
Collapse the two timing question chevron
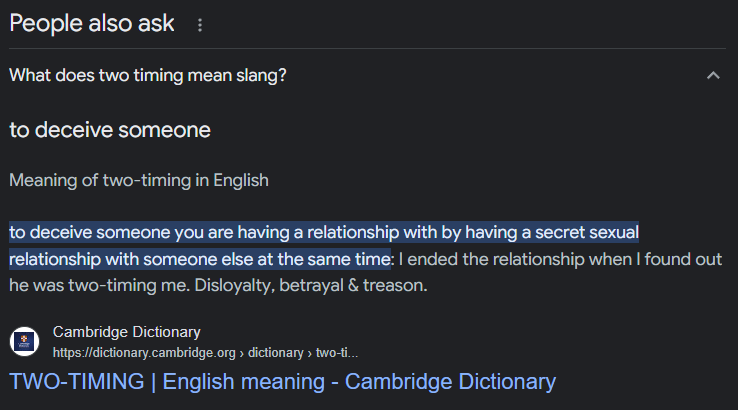click(713, 76)
